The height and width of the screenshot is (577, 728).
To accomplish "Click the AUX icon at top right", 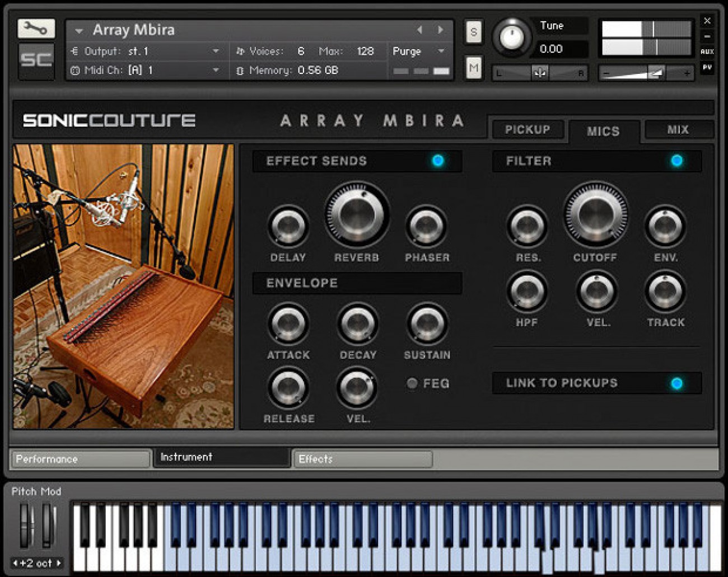I will tap(708, 50).
